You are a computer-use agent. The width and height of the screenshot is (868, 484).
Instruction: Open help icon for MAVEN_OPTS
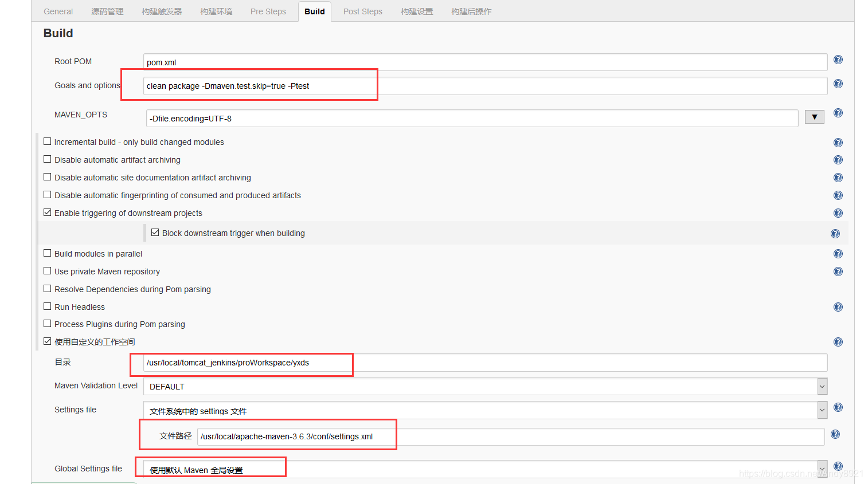[x=838, y=113]
